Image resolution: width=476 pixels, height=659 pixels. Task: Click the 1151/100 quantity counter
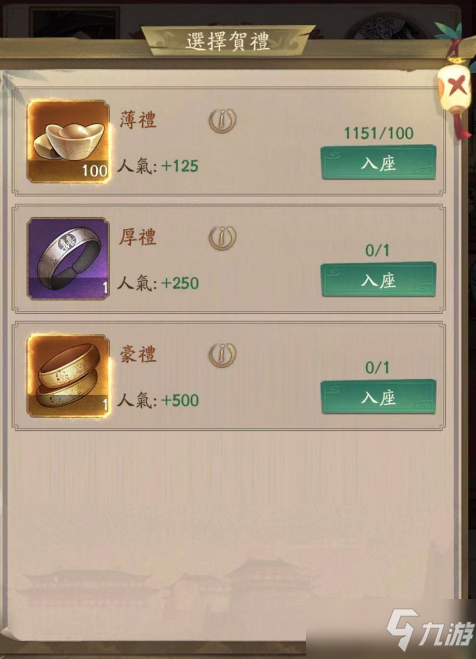[379, 133]
